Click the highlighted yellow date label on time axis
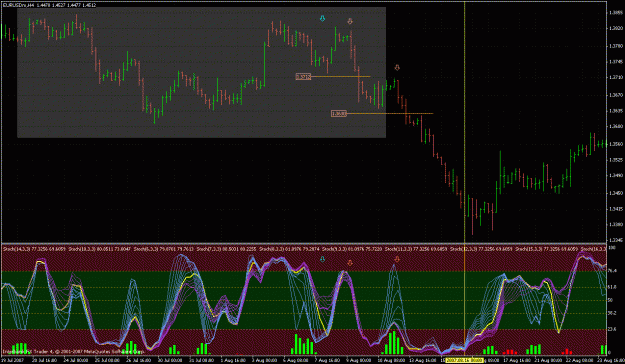This screenshot has height=364, width=625. tap(464, 360)
